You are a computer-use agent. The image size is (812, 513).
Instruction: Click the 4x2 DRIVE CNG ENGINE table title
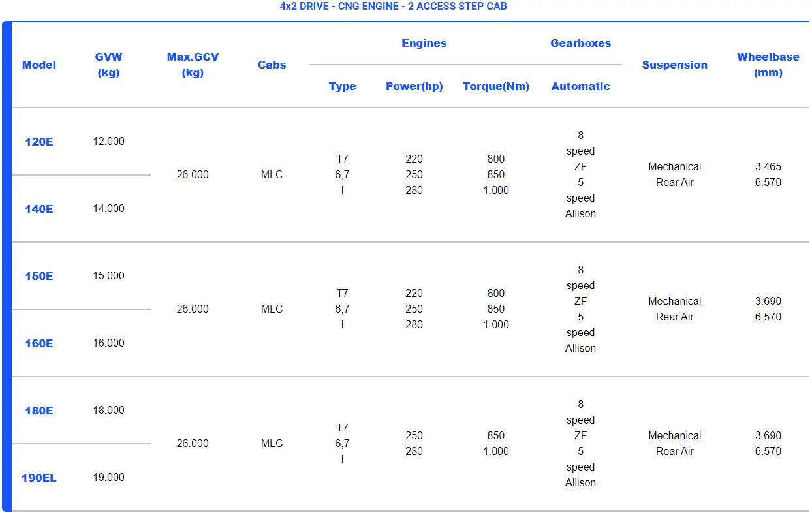coord(393,7)
